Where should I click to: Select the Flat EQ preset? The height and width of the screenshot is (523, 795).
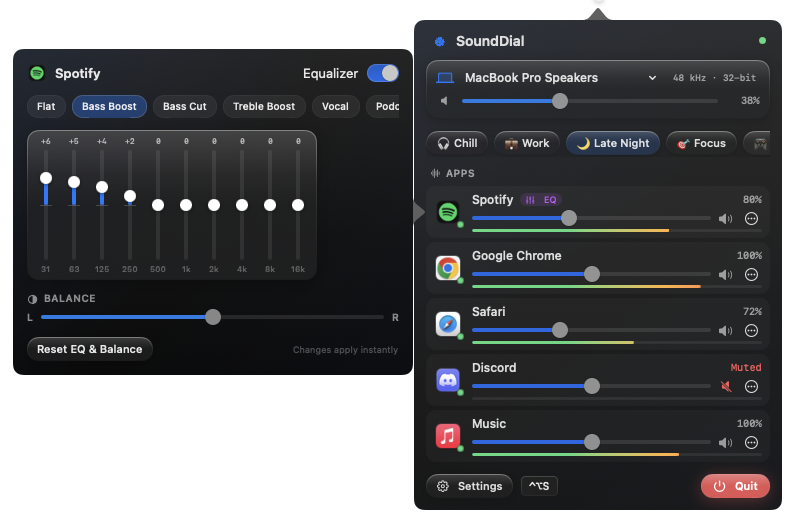(46, 106)
